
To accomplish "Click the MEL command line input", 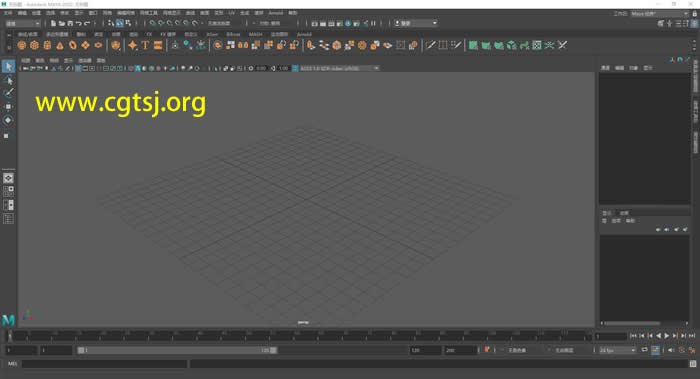I will click(x=104, y=364).
